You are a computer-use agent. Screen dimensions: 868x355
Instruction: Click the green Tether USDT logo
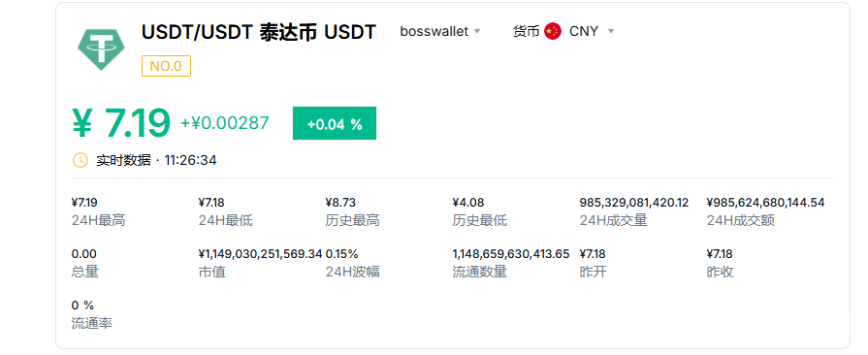coord(101,48)
